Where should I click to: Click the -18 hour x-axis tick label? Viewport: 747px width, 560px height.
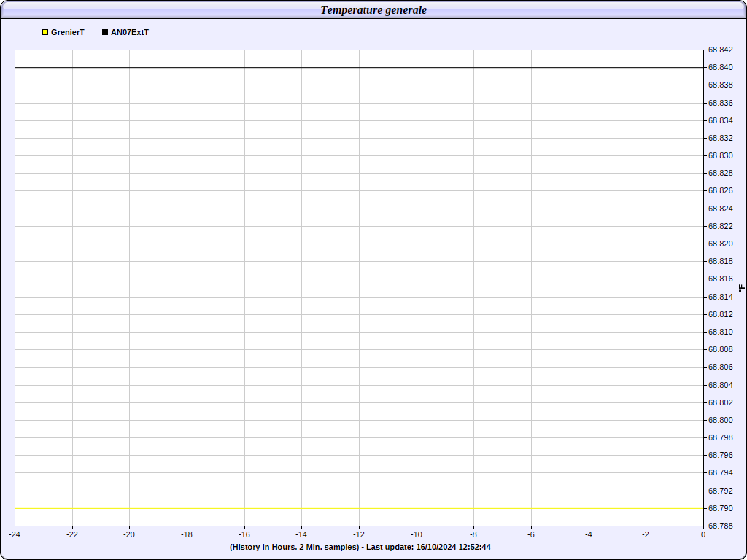[x=187, y=534]
